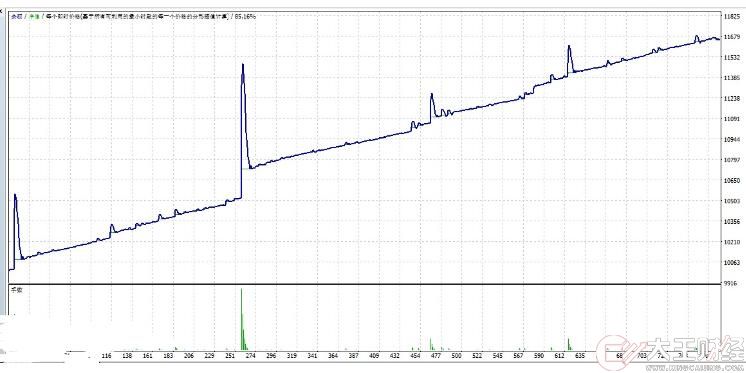Image resolution: width=746 pixels, height=373 pixels.
Task: Click the 500 label on the horizontal axis
Action: pos(456,356)
